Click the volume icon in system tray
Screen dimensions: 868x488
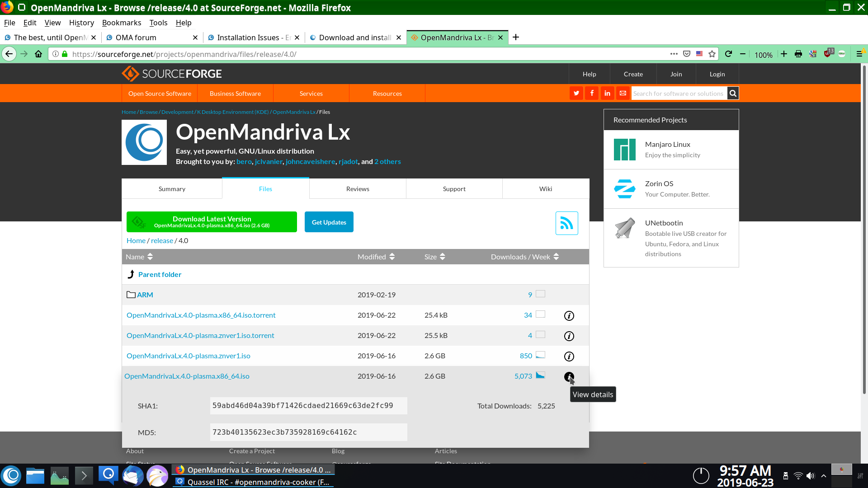pyautogui.click(x=811, y=476)
